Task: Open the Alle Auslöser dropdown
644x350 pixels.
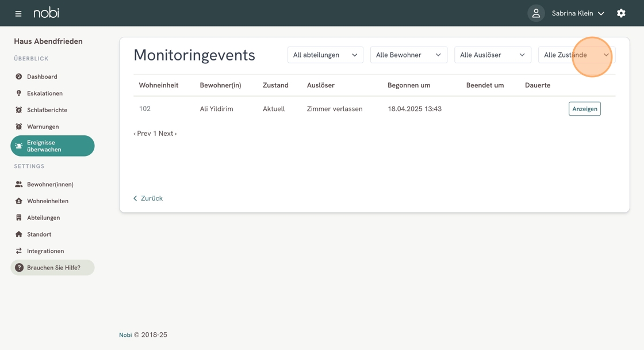Action: click(x=493, y=55)
